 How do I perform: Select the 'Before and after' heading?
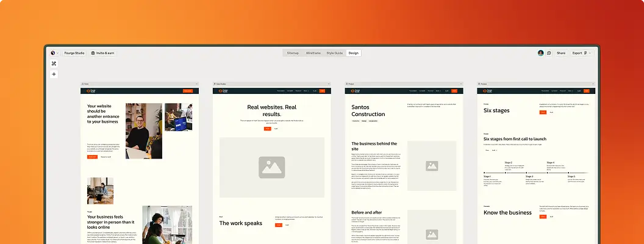coord(367,212)
